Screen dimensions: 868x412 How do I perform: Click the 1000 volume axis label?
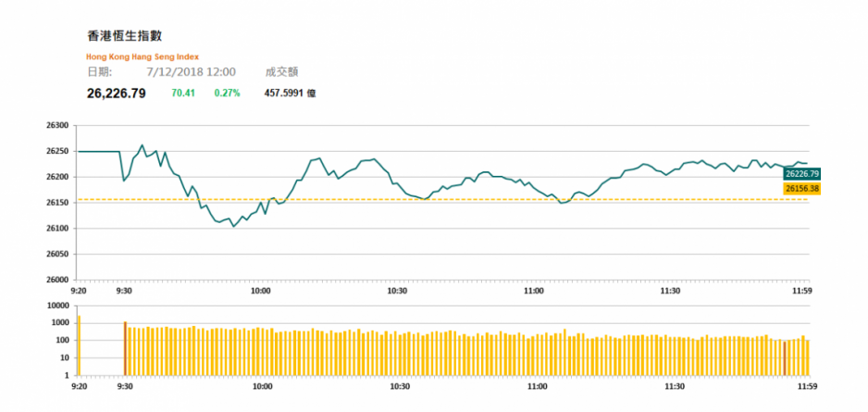point(60,323)
